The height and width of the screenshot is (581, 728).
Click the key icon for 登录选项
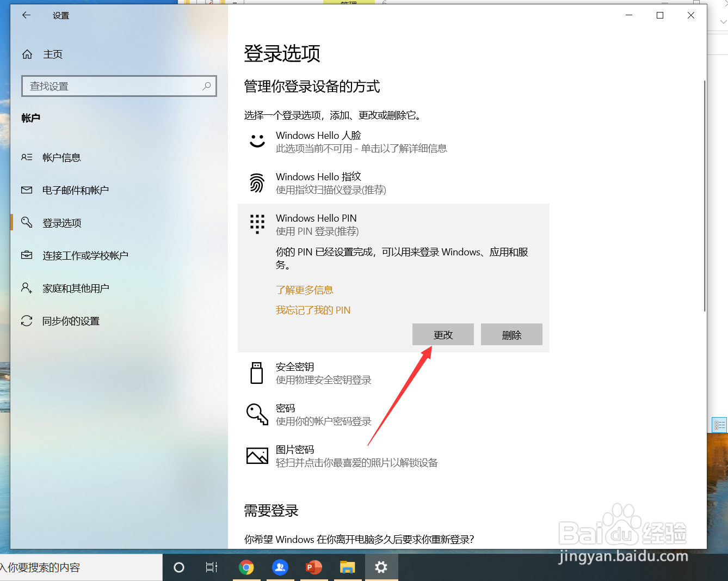27,222
